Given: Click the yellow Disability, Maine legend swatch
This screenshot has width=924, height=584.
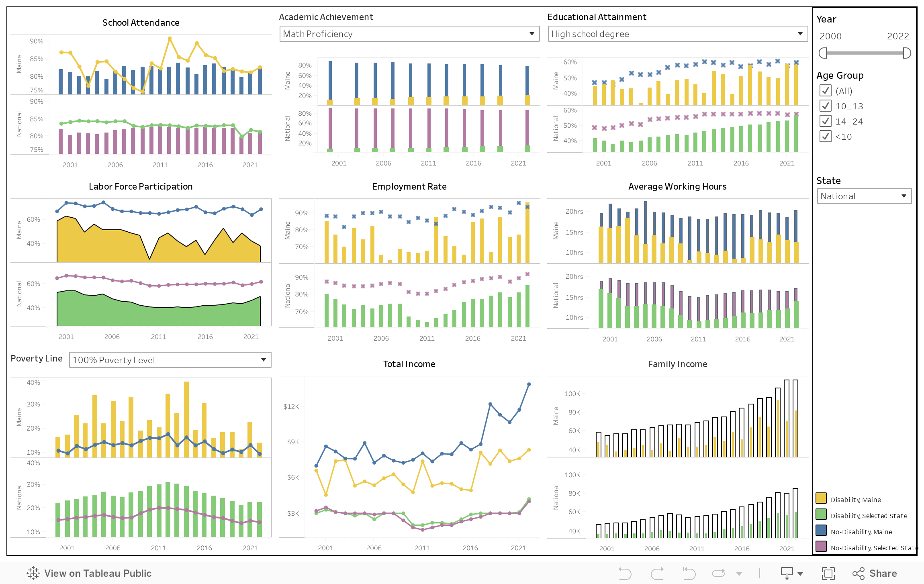Looking at the screenshot, I should click(821, 498).
